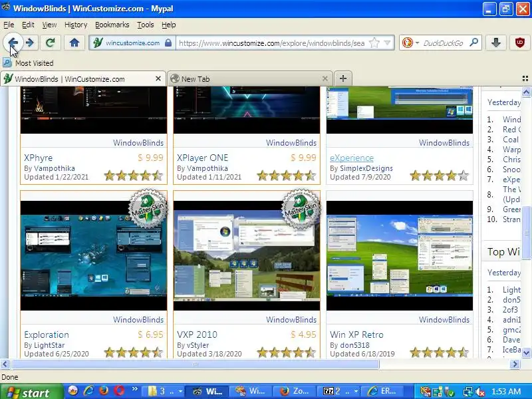This screenshot has width=532, height=399.
Task: Switch to the New Tab tab
Action: (x=249, y=78)
